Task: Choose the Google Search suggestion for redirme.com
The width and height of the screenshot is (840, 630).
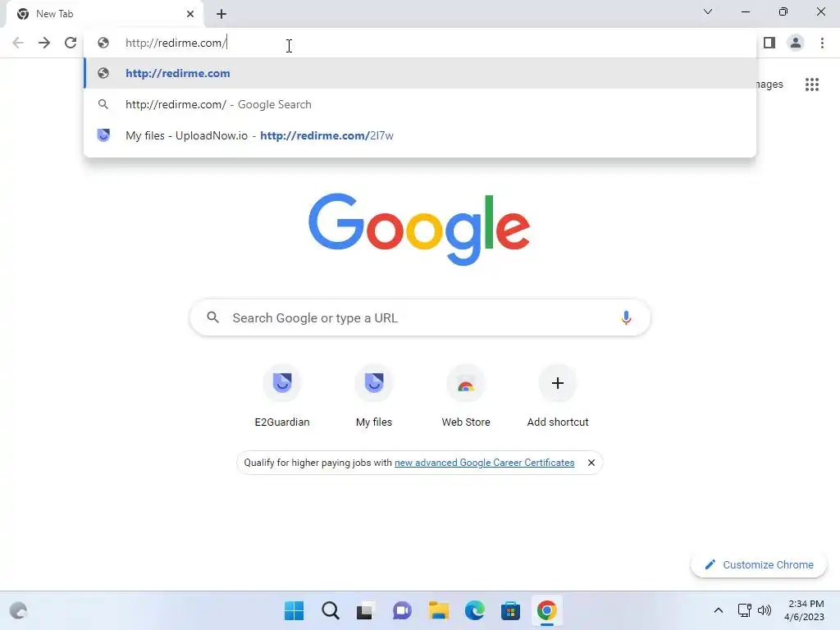Action: tap(420, 104)
